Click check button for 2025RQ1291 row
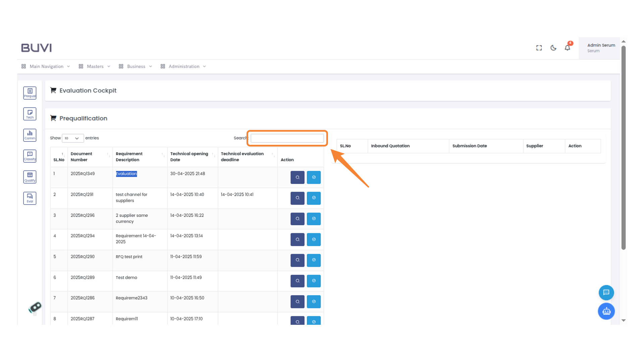This screenshot has width=644, height=362. [314, 198]
